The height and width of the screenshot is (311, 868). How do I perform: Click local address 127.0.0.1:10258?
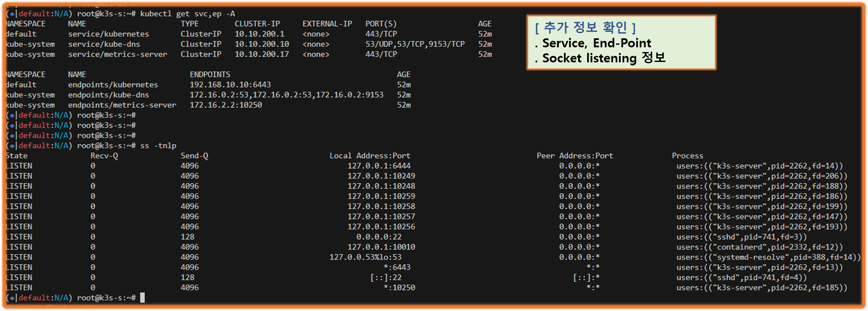381,206
